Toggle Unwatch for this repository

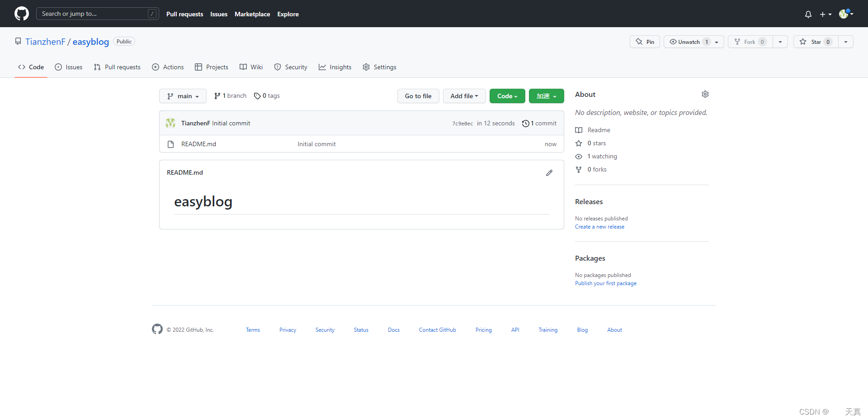(689, 42)
